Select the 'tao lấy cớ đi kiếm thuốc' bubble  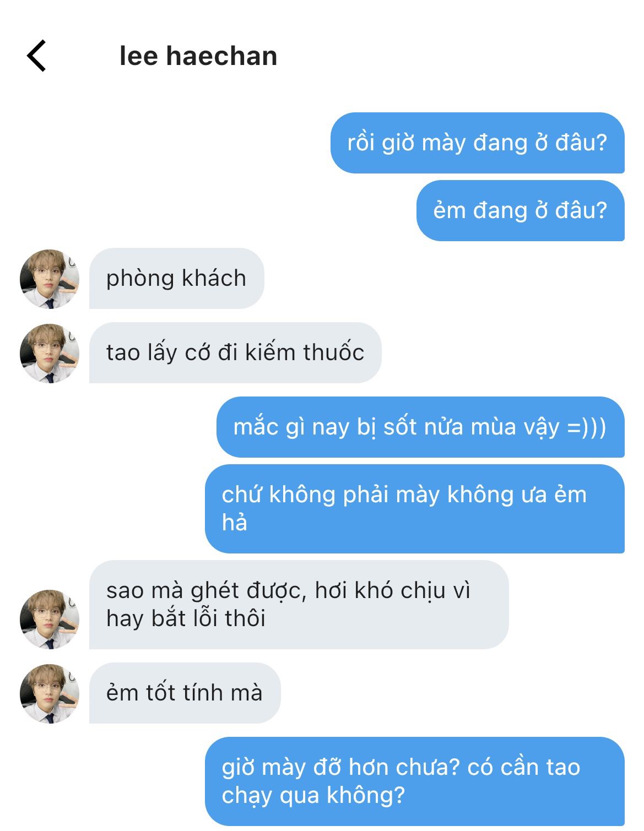click(x=235, y=352)
